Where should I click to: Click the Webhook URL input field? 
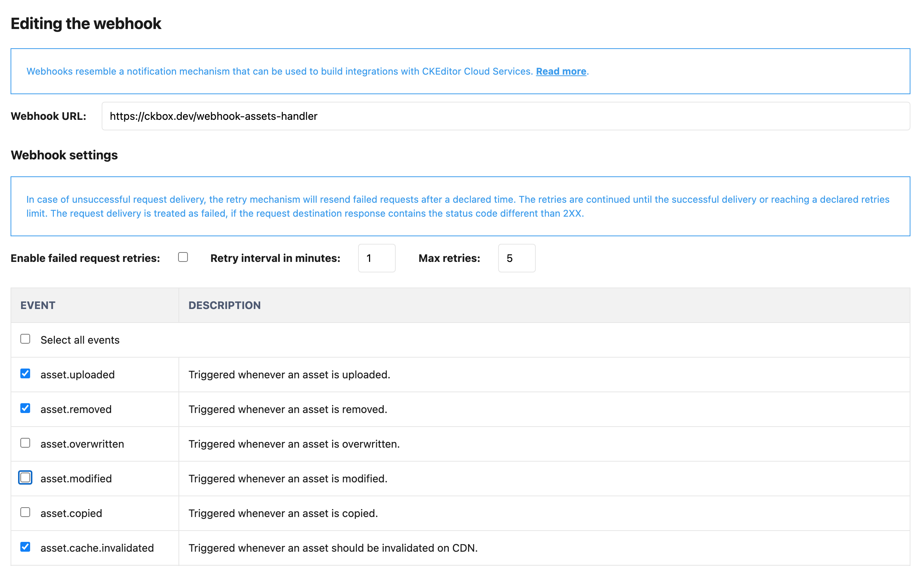tap(506, 116)
